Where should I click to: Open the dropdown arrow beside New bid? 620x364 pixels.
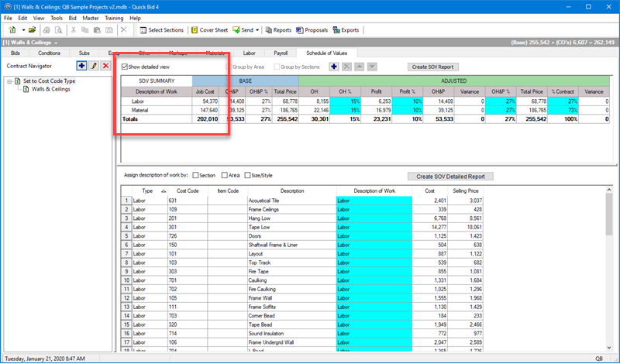23,30
